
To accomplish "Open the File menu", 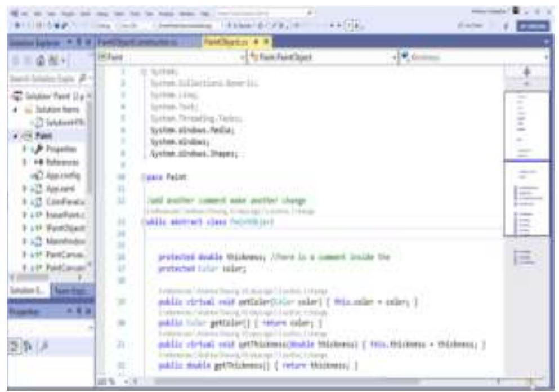I will [25, 14].
